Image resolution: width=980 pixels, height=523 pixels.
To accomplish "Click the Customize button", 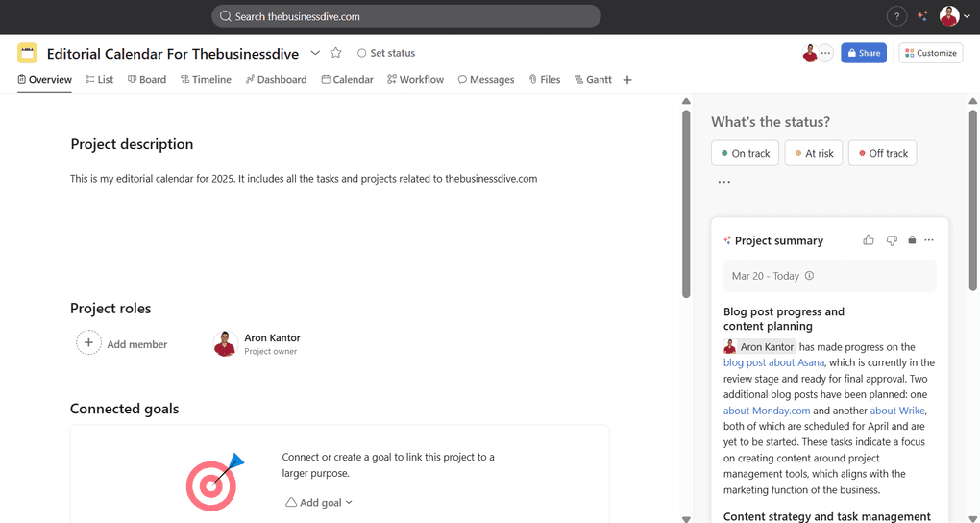I will (931, 53).
